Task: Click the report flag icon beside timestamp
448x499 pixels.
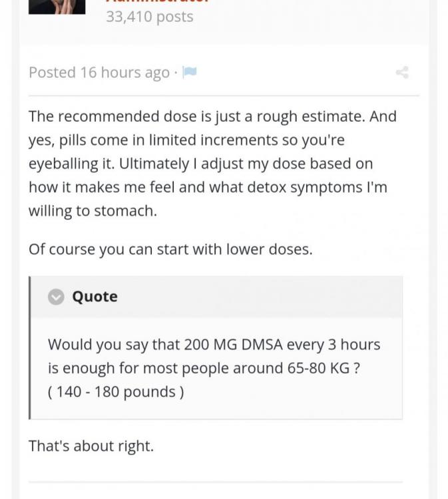Action: [190, 73]
